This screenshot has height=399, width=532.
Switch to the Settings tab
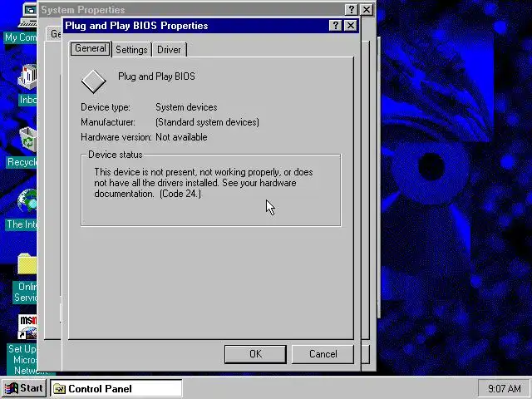(131, 50)
